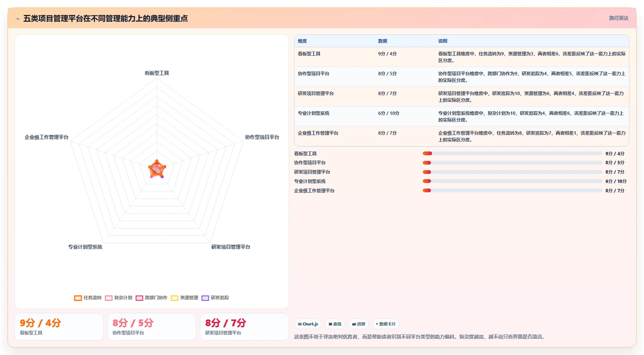Select the page title 五类项目管理平台在不同管理能力上的典型侧重点
Screen dimensions: 644x355
[105, 18]
